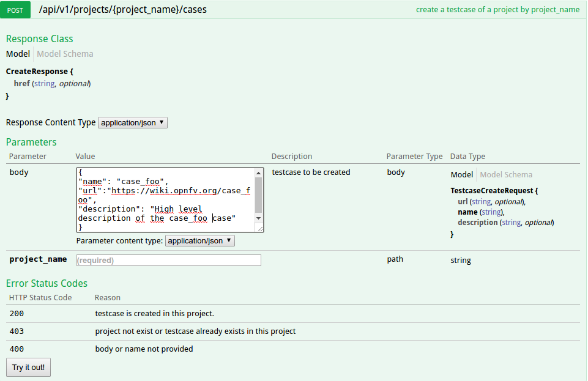This screenshot has width=588, height=381.
Task: Click the CreateResponse href property
Action: (21, 83)
